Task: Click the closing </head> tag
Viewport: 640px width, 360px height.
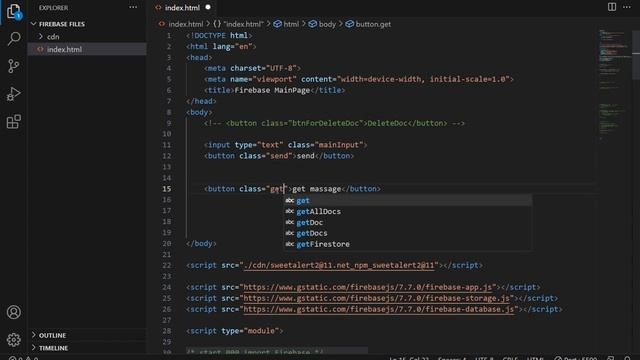Action: [x=202, y=101]
